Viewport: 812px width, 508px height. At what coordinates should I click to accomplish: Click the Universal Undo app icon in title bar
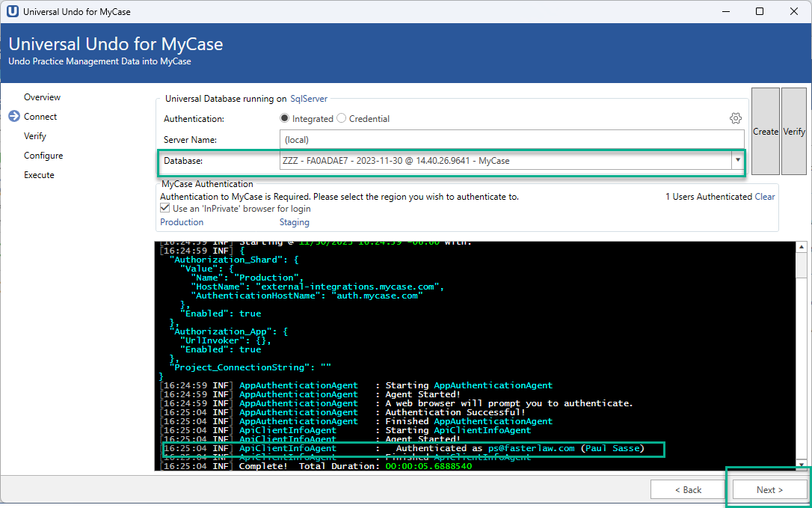click(x=12, y=11)
